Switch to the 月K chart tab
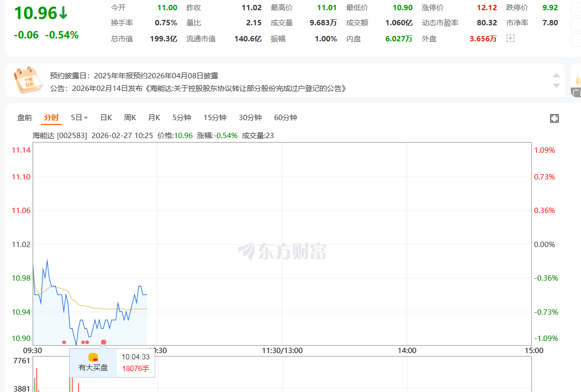 [x=154, y=117]
